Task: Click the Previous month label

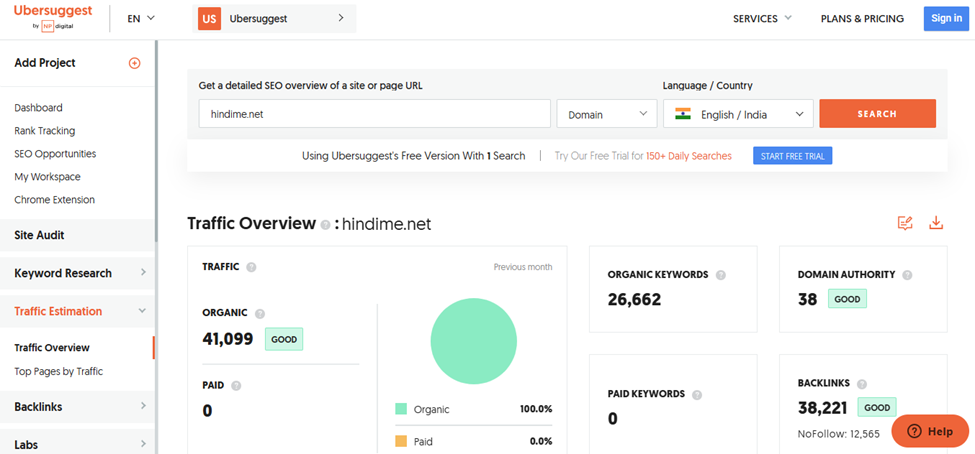Action: (x=523, y=267)
